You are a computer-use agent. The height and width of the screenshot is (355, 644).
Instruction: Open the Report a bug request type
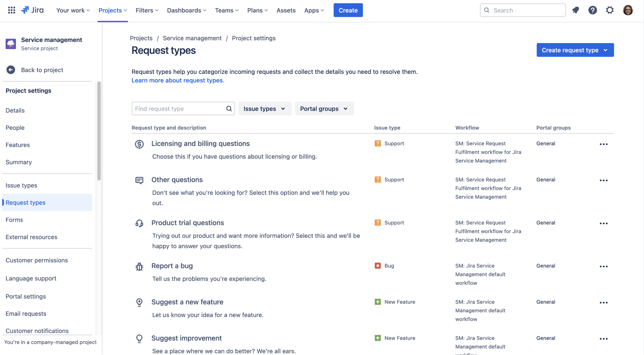172,266
